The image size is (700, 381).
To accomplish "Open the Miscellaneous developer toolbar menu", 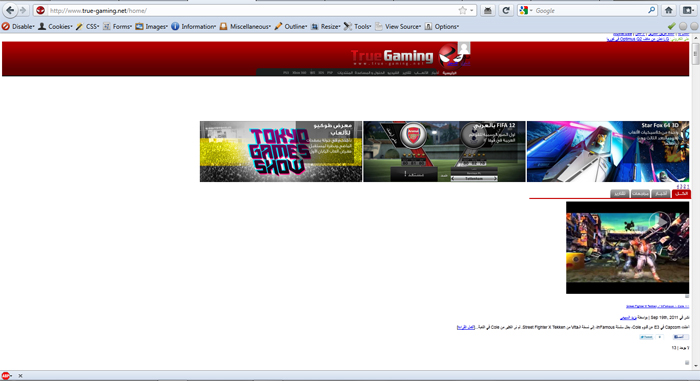I will point(245,27).
